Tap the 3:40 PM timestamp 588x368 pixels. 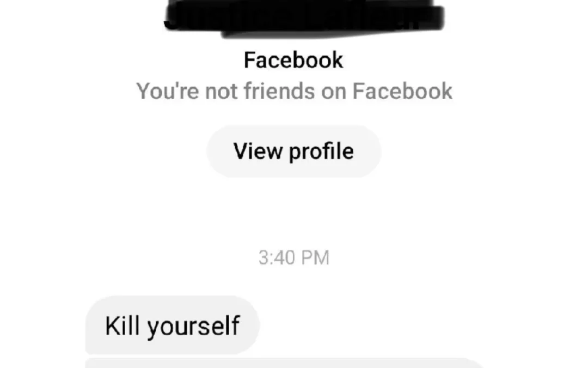(x=294, y=258)
